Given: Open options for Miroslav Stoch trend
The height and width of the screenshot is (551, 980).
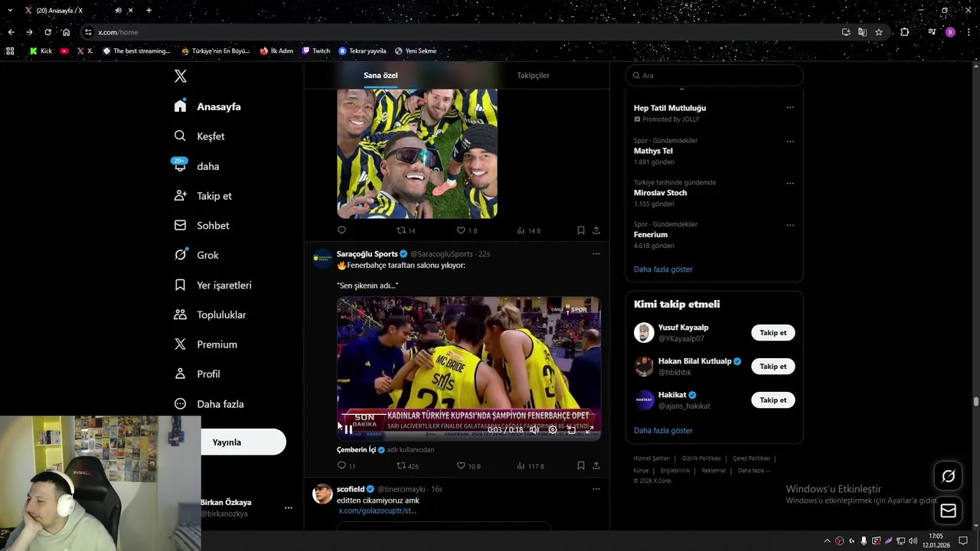Looking at the screenshot, I should click(790, 184).
